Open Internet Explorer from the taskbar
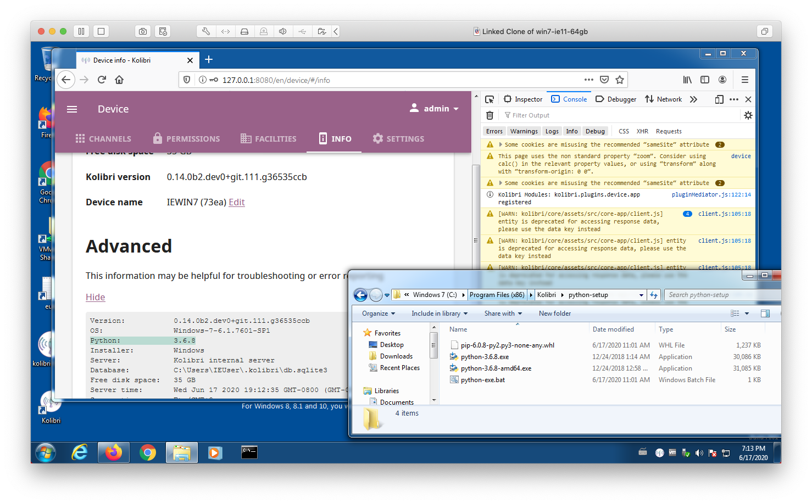This screenshot has height=504, width=812. point(79,452)
